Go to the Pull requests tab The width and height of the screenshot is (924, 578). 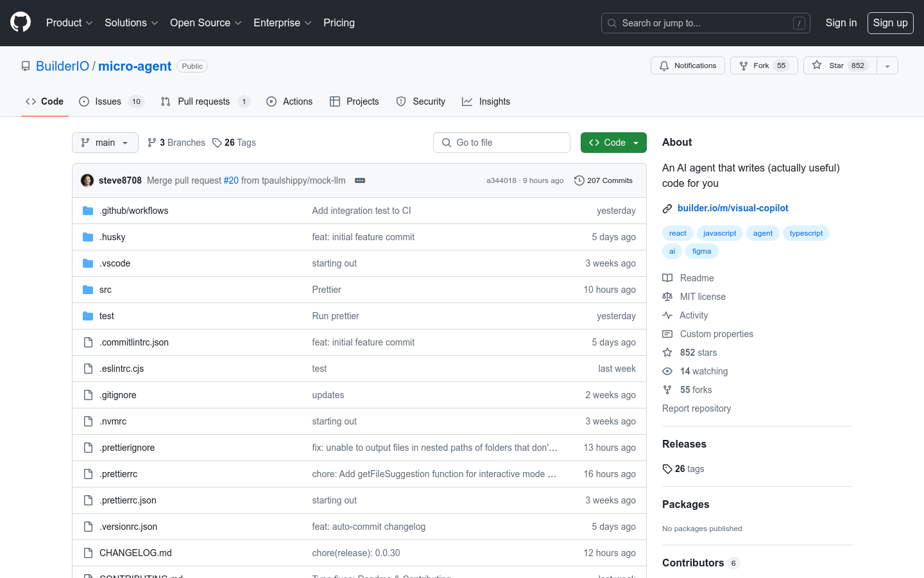pyautogui.click(x=204, y=101)
